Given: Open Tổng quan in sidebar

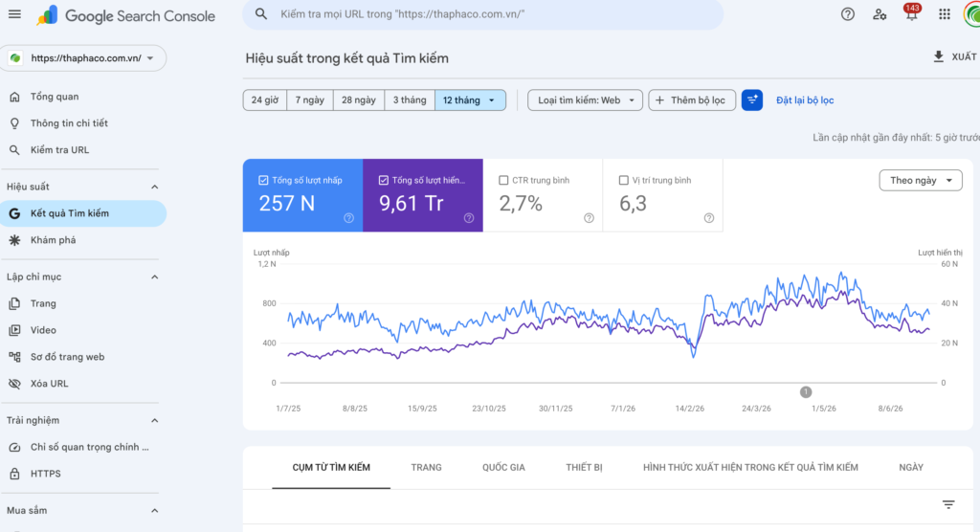Looking at the screenshot, I should point(83,97).
